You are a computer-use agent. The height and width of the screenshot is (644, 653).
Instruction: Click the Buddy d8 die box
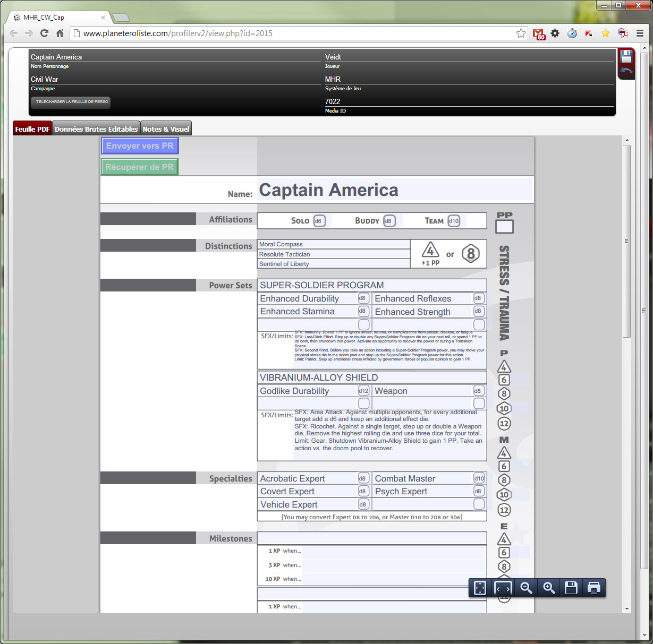[389, 221]
